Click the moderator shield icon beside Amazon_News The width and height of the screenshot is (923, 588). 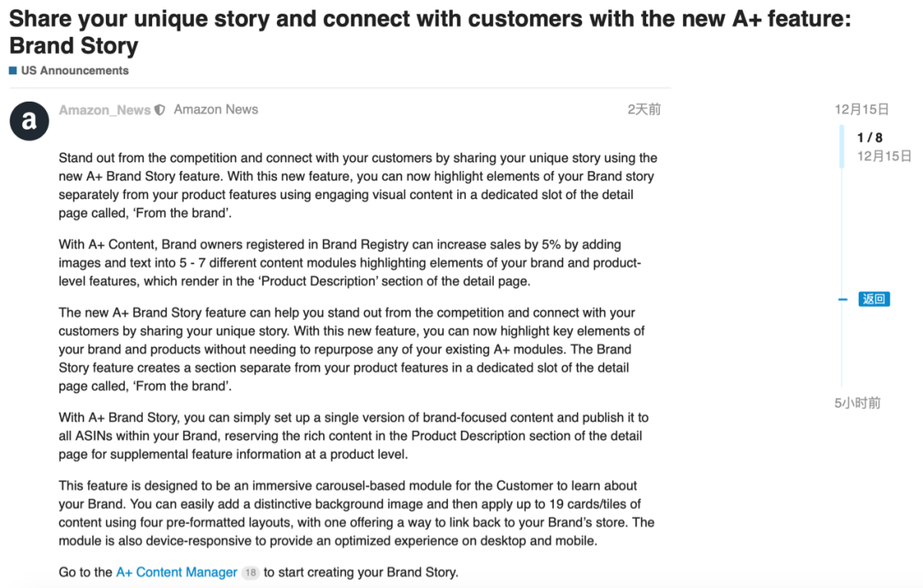point(160,110)
